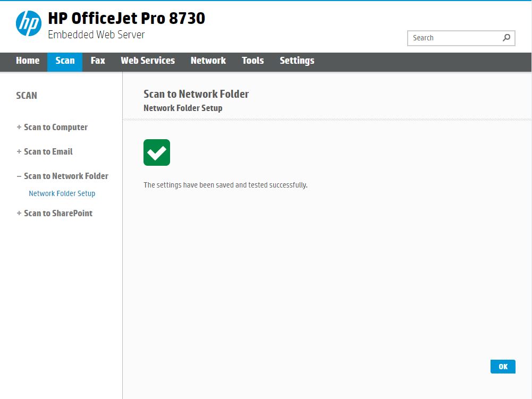Expand the Scan to Computer section

tap(52, 127)
